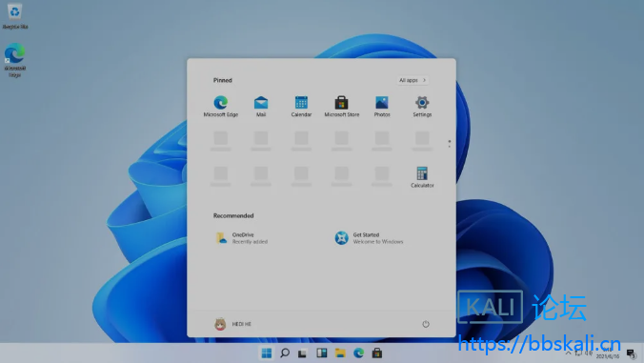Open the HEDI HE user account menu
This screenshot has height=363, width=644.
pos(232,324)
